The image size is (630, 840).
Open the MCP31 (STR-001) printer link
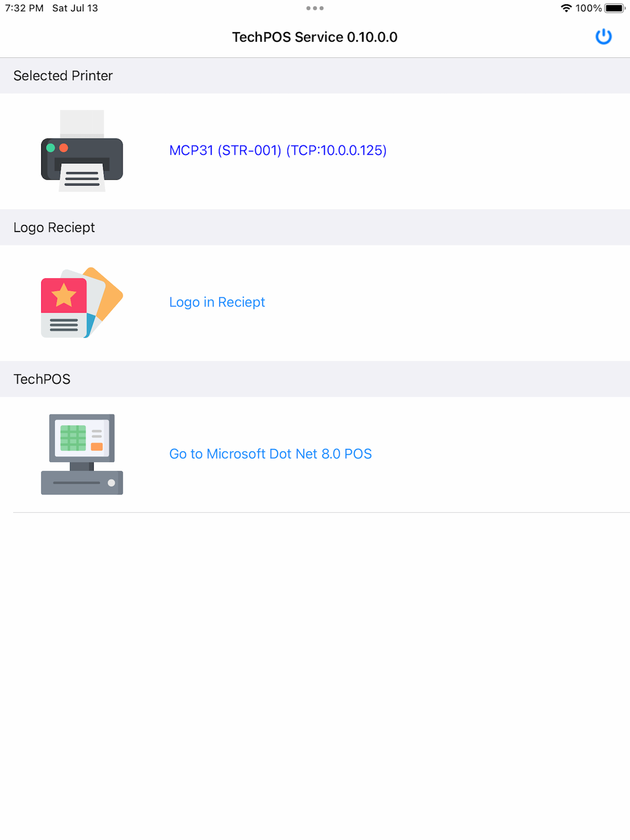coord(277,150)
